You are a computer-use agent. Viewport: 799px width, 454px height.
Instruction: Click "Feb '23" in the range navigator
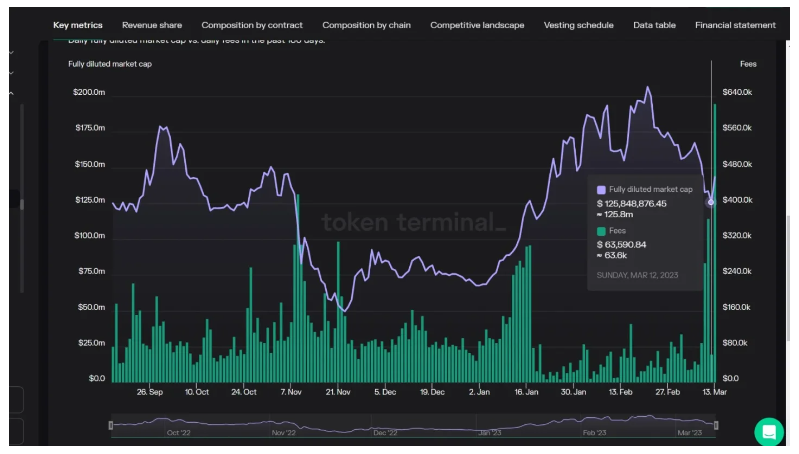point(594,433)
